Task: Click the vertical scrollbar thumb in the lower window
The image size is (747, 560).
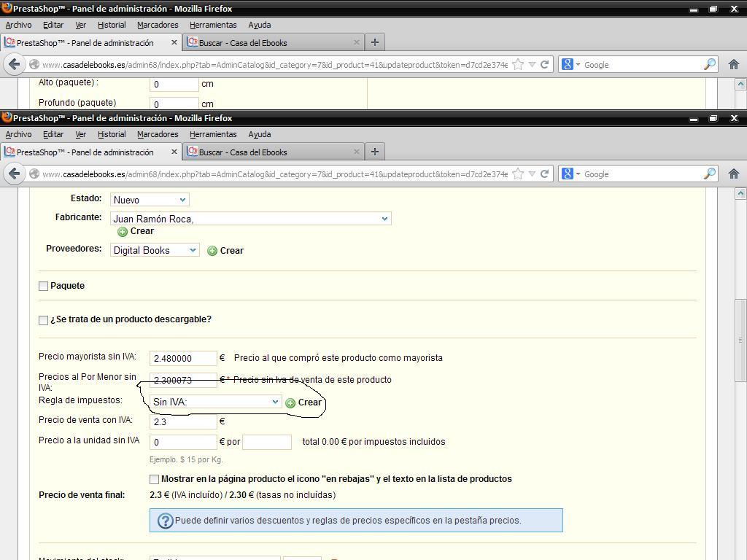Action: pos(740,340)
